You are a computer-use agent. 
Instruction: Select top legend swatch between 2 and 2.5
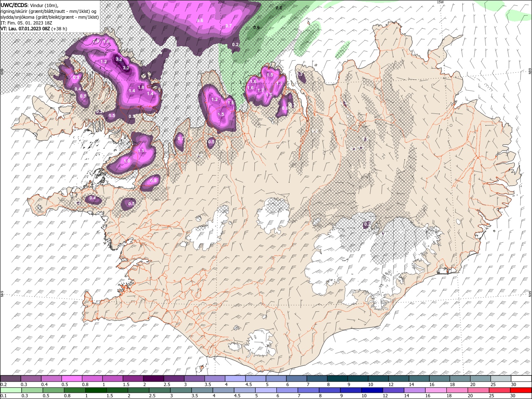pyautogui.click(x=153, y=378)
